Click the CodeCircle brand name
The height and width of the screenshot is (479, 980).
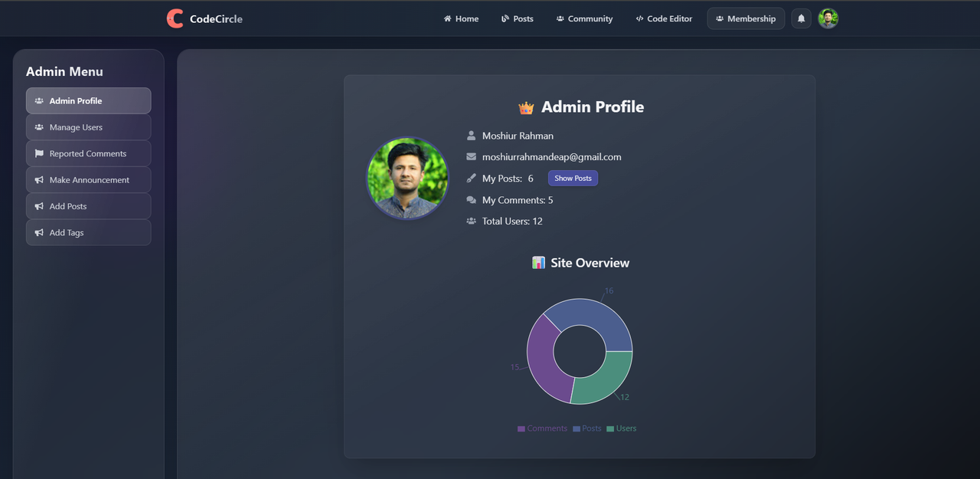click(216, 18)
